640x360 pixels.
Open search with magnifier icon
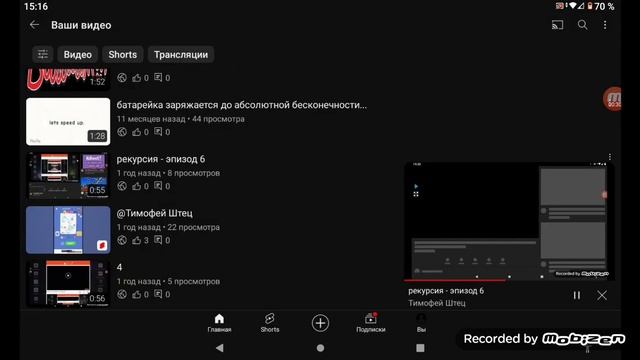coord(582,25)
